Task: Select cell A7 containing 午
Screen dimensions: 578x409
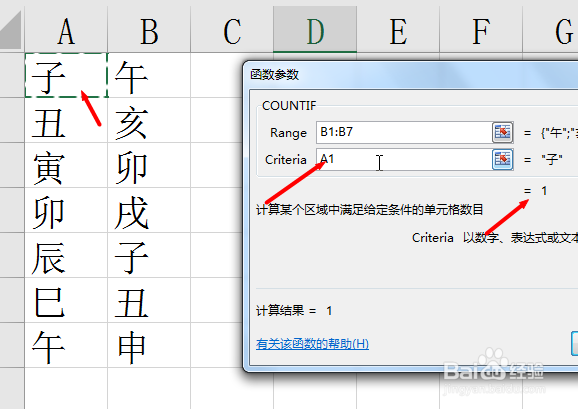Action: (66, 345)
